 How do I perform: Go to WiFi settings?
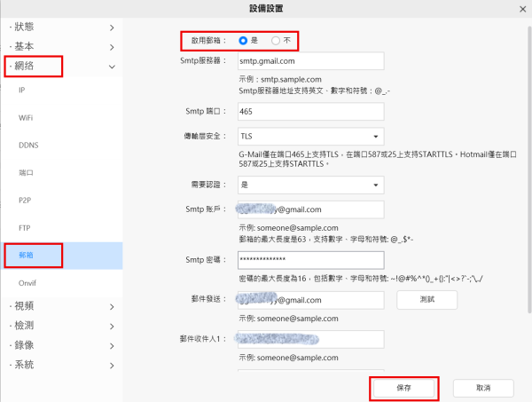[26, 118]
